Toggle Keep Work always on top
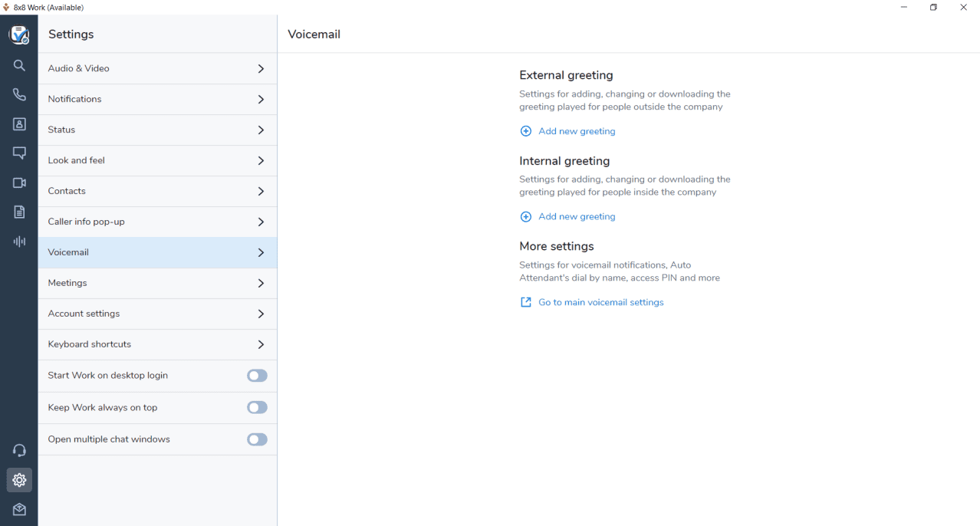This screenshot has width=980, height=526. tap(257, 408)
